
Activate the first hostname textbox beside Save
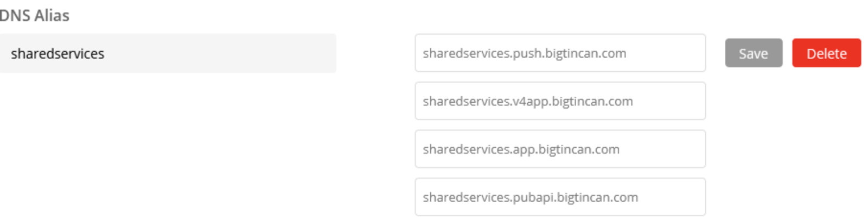(560, 53)
